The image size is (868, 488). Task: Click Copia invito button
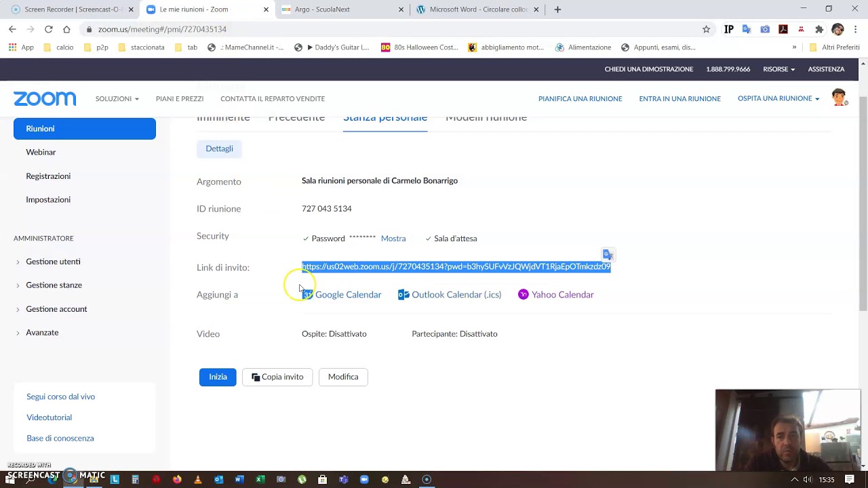point(277,377)
